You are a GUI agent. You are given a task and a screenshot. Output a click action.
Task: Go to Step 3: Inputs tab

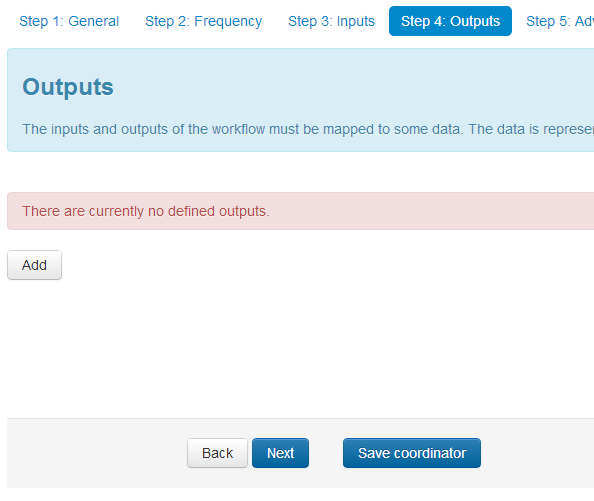click(x=331, y=21)
